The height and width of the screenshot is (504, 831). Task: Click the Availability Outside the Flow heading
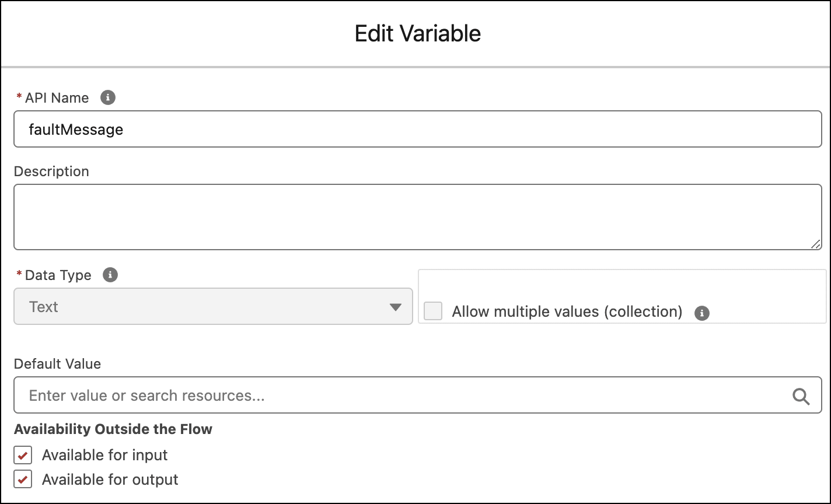(x=113, y=429)
